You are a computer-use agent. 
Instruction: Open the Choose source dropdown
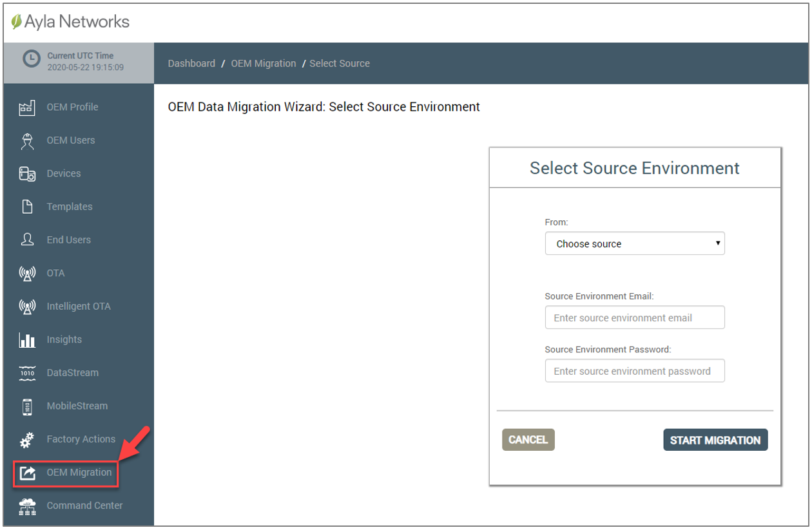635,243
